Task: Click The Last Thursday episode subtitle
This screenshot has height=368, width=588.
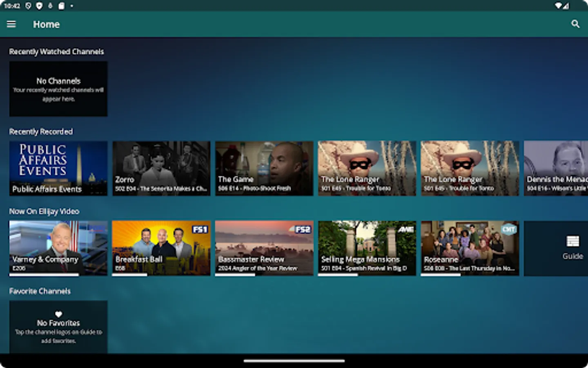Action: tap(469, 268)
